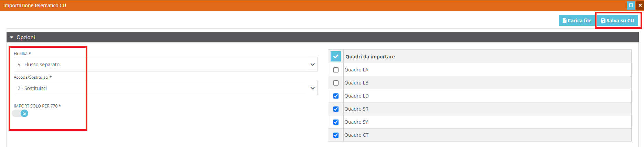The height and width of the screenshot is (147, 644).
Task: Click the Accoda/Sostituisci chevron arrow
Action: tap(312, 88)
